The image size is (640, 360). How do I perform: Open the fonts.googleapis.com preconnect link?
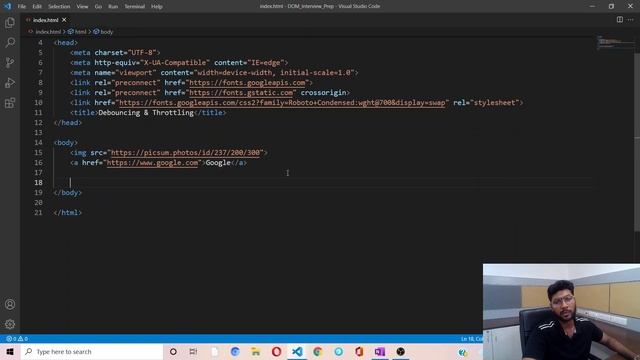click(247, 82)
